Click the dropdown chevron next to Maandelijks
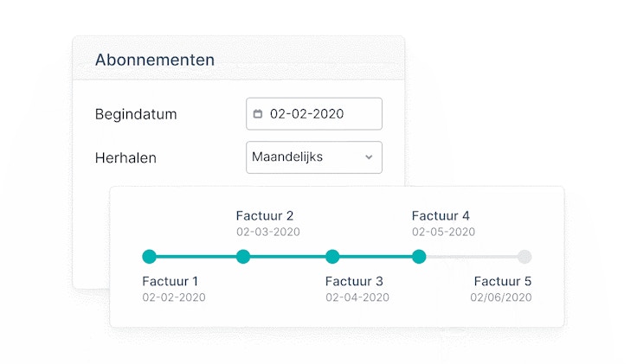This screenshot has width=637, height=364. click(x=369, y=157)
